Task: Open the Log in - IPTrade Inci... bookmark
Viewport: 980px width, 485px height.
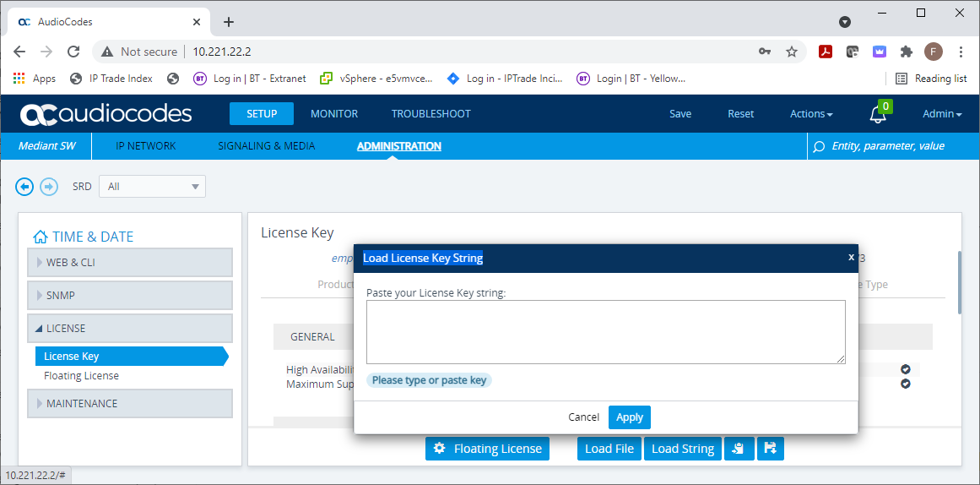Action: coord(505,79)
